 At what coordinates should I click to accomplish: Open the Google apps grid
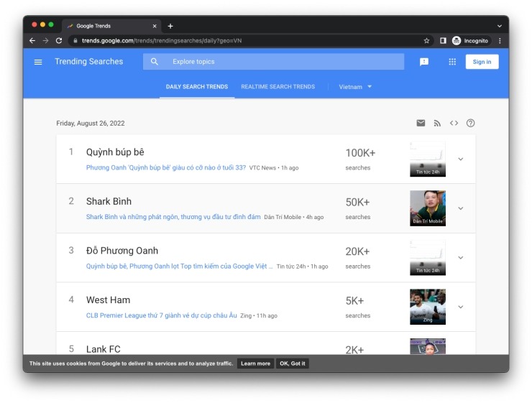(452, 62)
